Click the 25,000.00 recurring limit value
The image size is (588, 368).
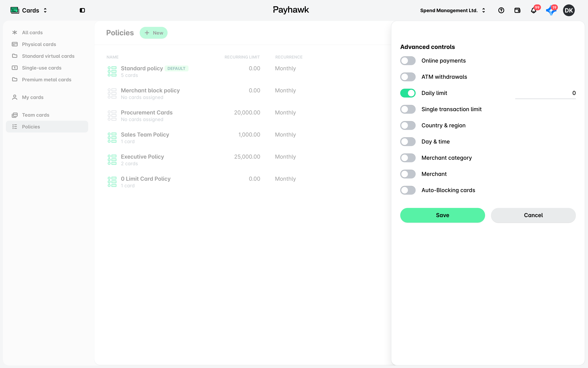247,157
